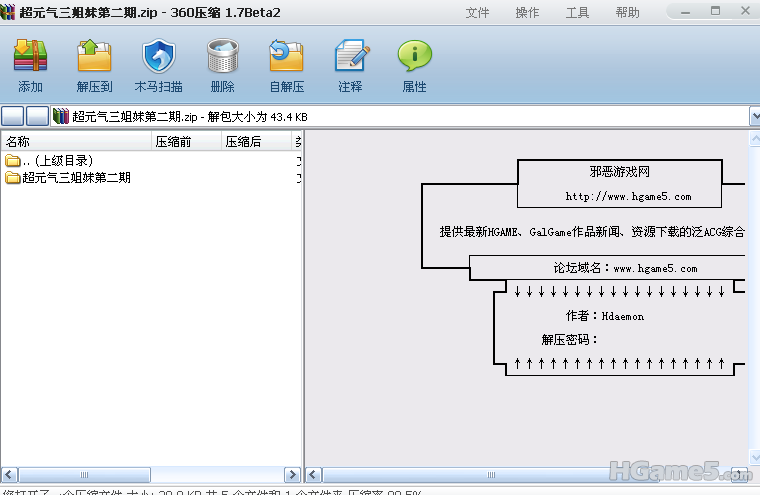Open the 工具 (Tools) menu
This screenshot has width=760, height=495.
tap(577, 12)
